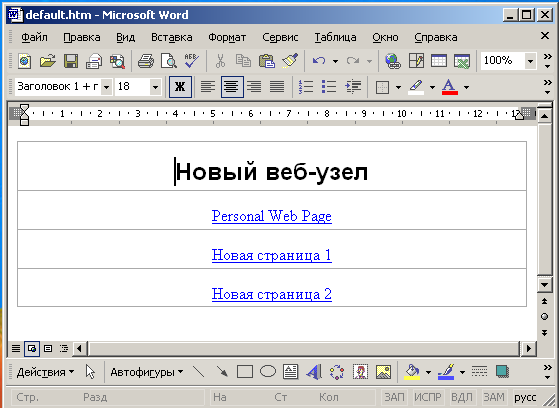Insert a table icon
This screenshot has height=408, width=559.
point(439,61)
